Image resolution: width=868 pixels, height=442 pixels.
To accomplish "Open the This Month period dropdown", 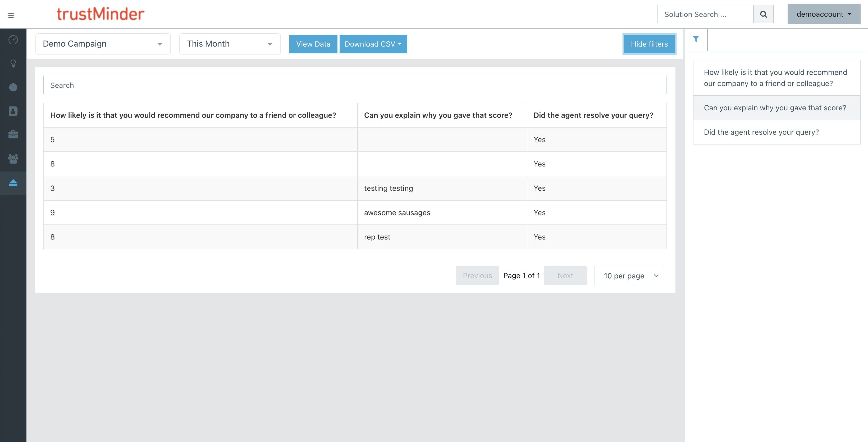I will point(230,44).
